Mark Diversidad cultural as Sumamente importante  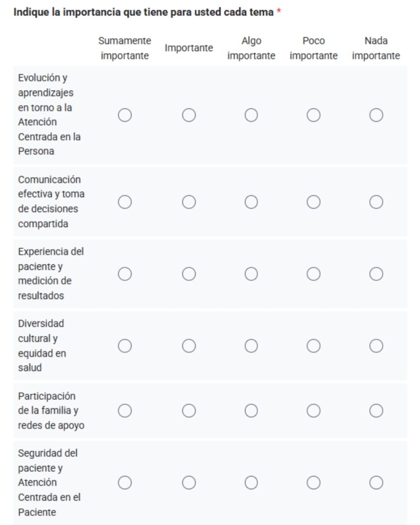[x=125, y=346]
